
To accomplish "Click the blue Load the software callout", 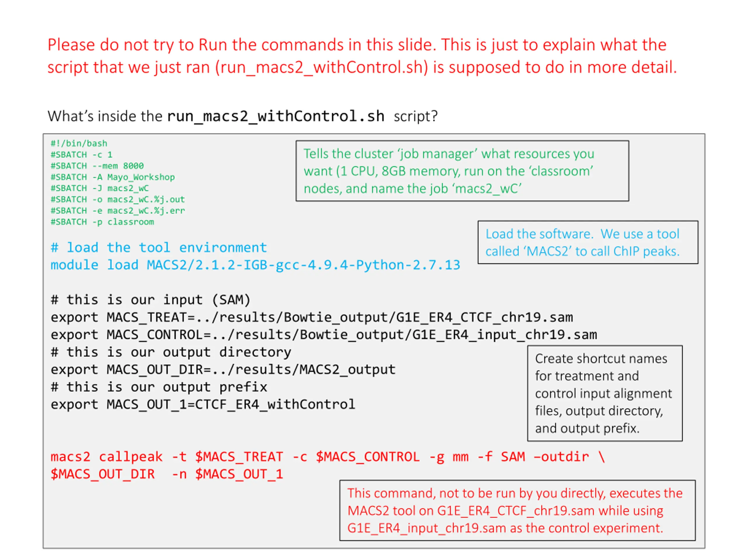I will [588, 242].
